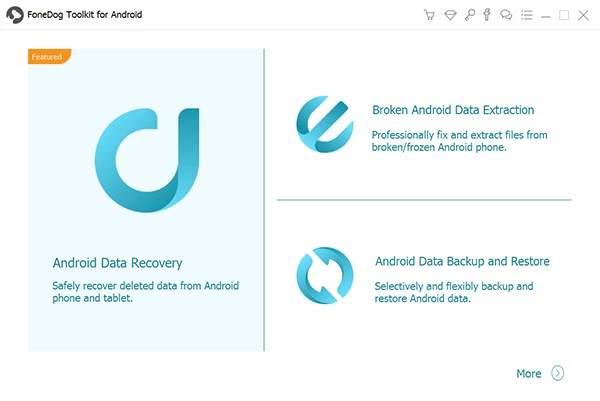Open the list menu icon

(527, 15)
